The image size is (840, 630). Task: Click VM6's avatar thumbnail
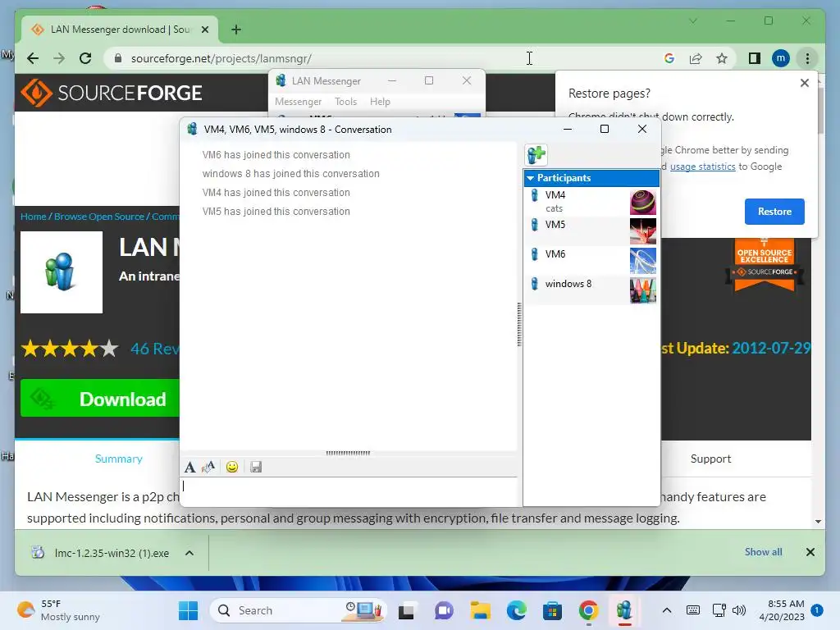(x=643, y=261)
